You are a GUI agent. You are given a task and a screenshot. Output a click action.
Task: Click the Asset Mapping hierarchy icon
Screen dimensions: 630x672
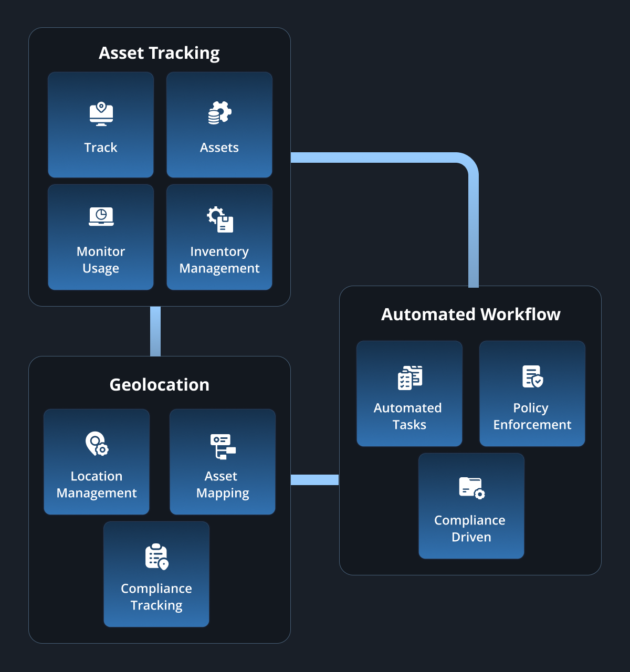(223, 446)
